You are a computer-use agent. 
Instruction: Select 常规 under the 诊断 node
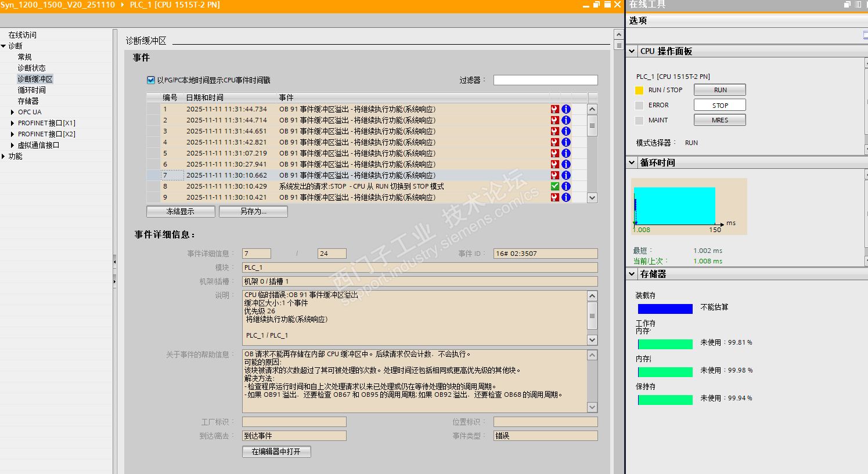pos(25,57)
